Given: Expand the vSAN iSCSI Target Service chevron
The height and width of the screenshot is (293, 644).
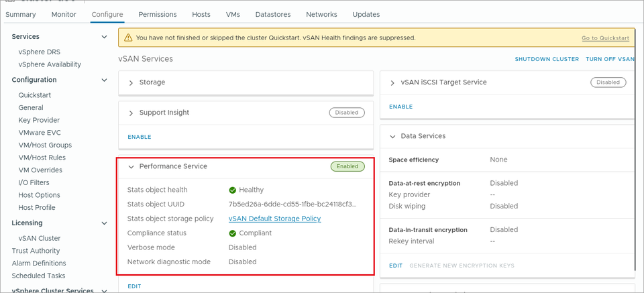Looking at the screenshot, I should coord(392,83).
